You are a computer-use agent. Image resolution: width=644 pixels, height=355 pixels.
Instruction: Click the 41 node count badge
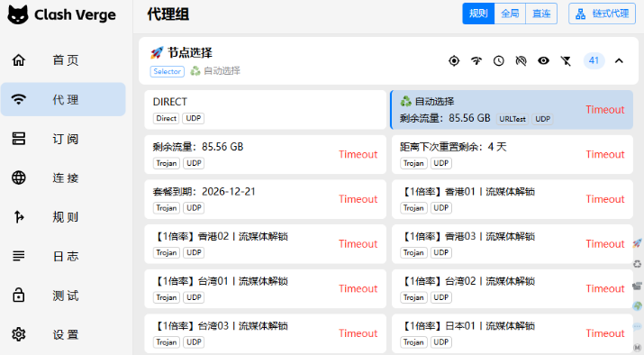tap(594, 60)
